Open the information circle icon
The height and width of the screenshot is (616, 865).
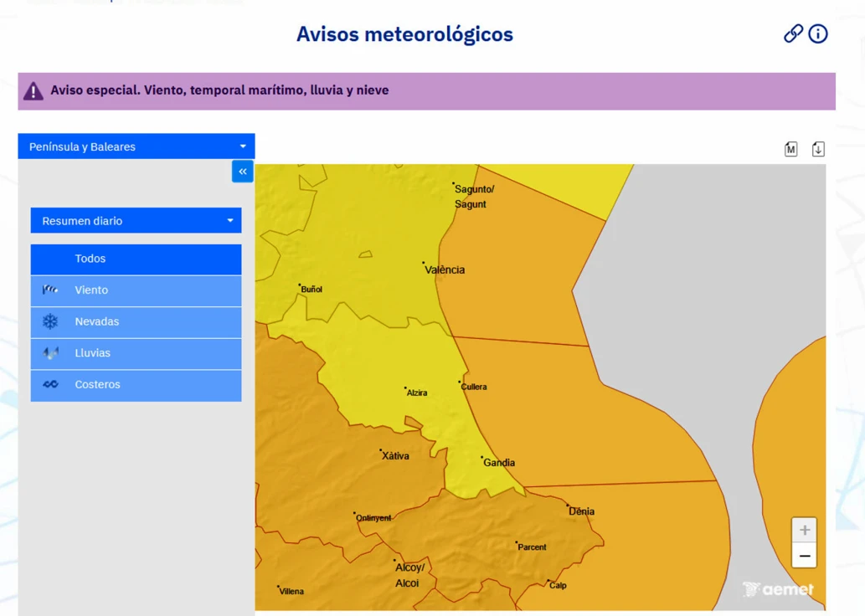click(817, 33)
